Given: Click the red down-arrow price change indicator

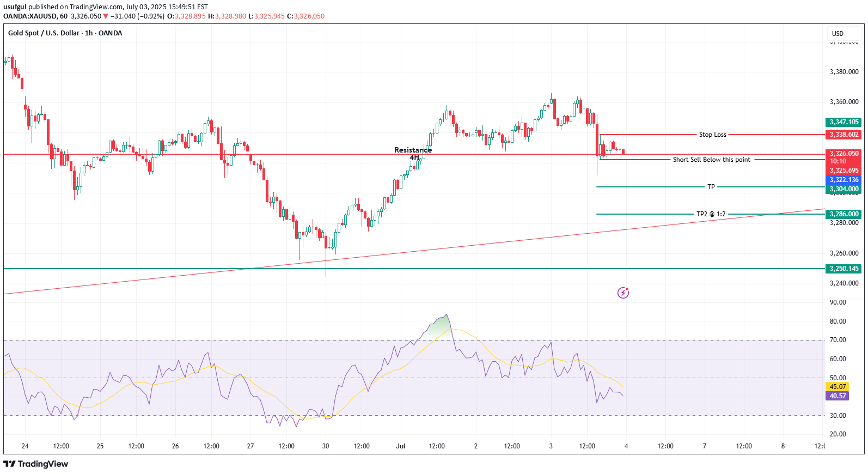Looking at the screenshot, I should click(106, 16).
